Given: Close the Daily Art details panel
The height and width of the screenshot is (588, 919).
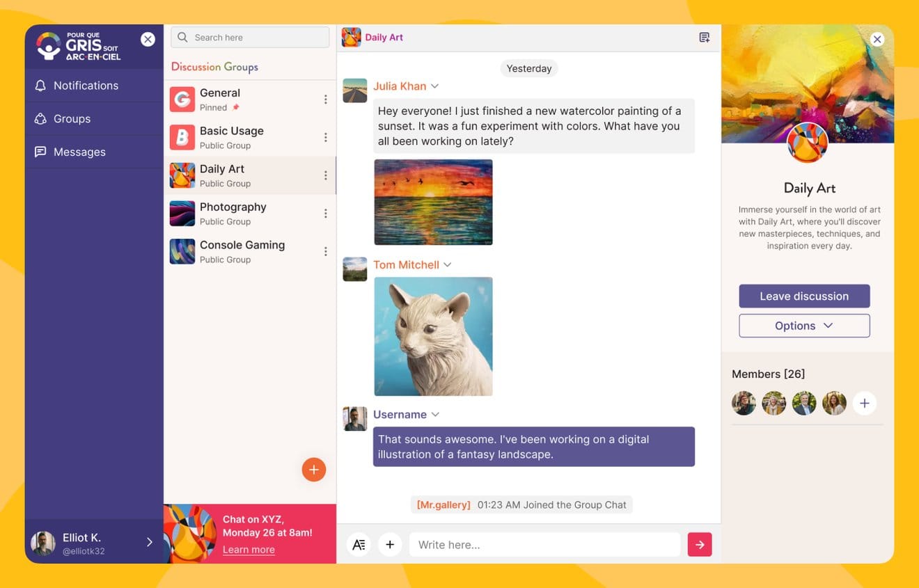Looking at the screenshot, I should coord(877,40).
